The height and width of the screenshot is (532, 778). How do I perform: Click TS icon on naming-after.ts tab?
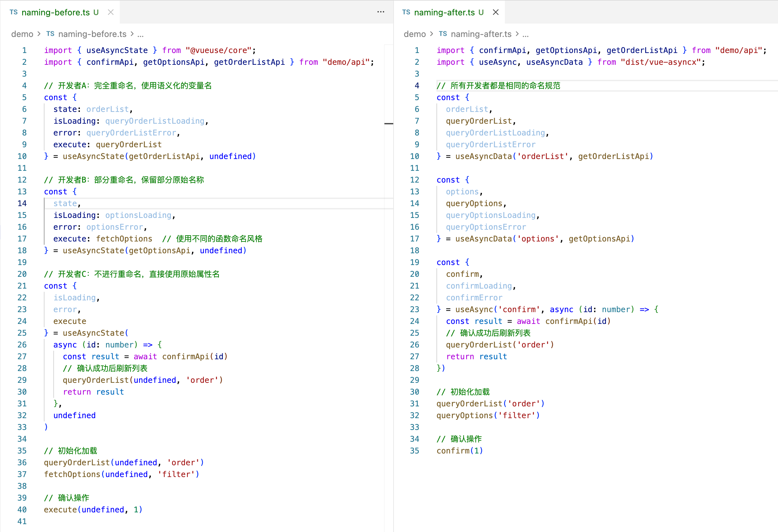(x=406, y=12)
